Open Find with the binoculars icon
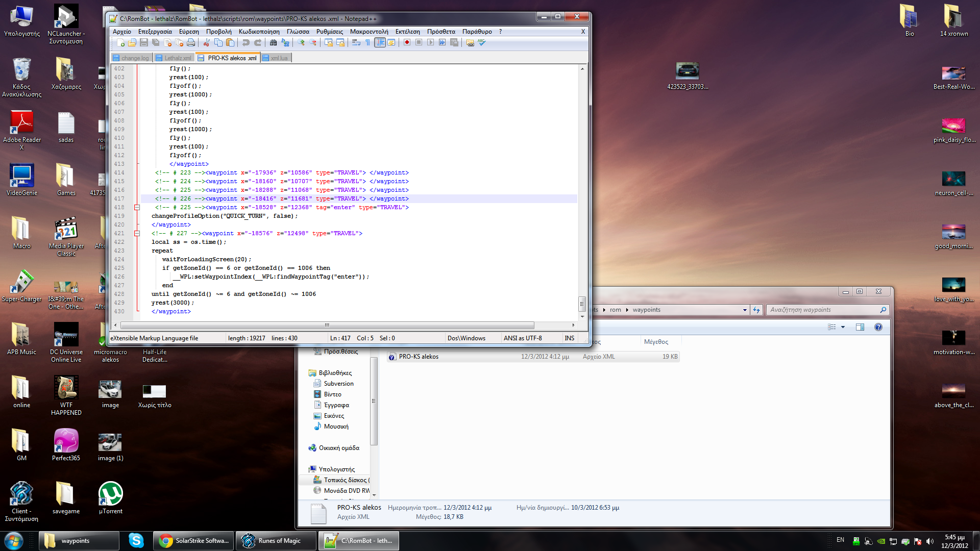Image resolution: width=980 pixels, height=551 pixels. click(x=273, y=43)
